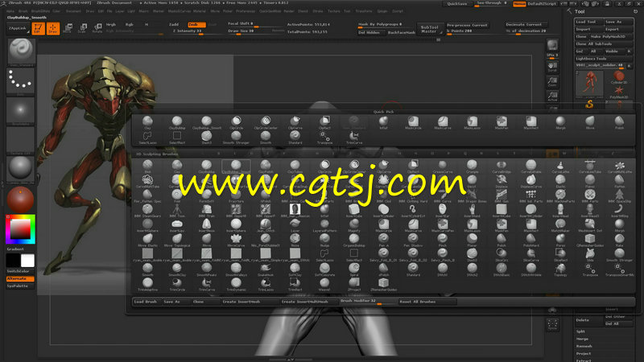Expand the Merge section in Tool panel
This screenshot has height=362, width=644.
[x=582, y=339]
